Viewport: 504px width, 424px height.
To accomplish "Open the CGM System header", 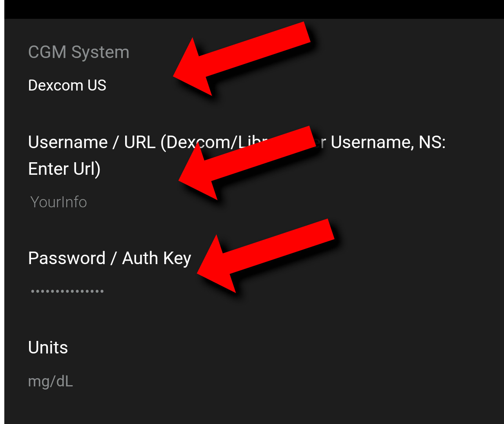I will [x=79, y=52].
